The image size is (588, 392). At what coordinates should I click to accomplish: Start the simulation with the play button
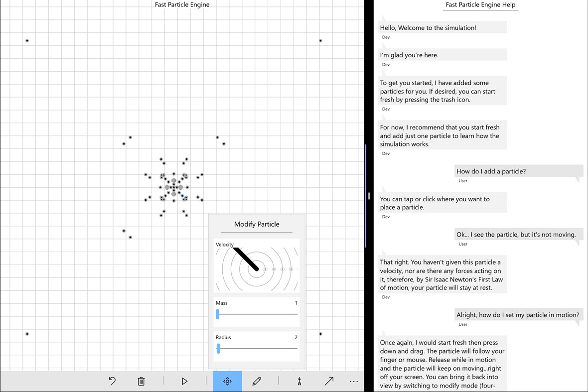[x=184, y=381]
